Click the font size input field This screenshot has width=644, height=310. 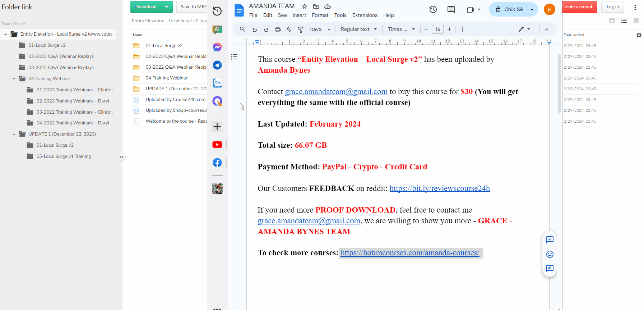click(x=438, y=29)
